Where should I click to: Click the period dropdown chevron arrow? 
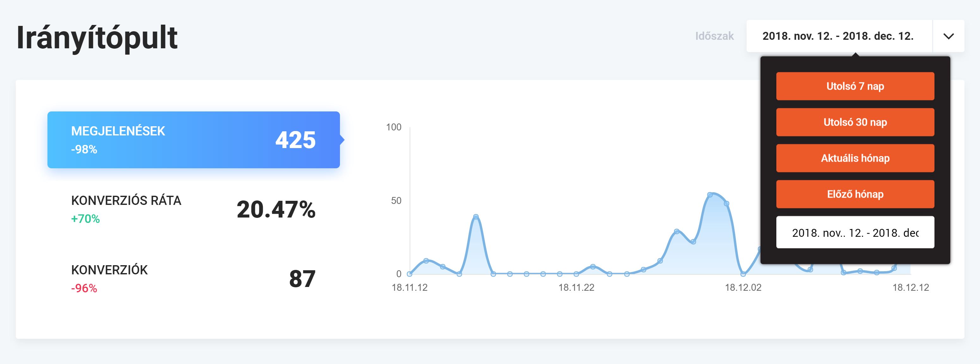point(948,36)
